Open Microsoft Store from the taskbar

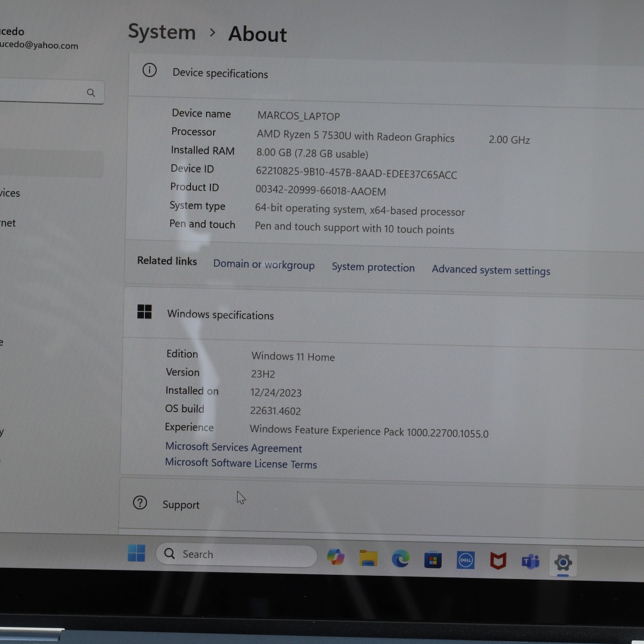[433, 561]
